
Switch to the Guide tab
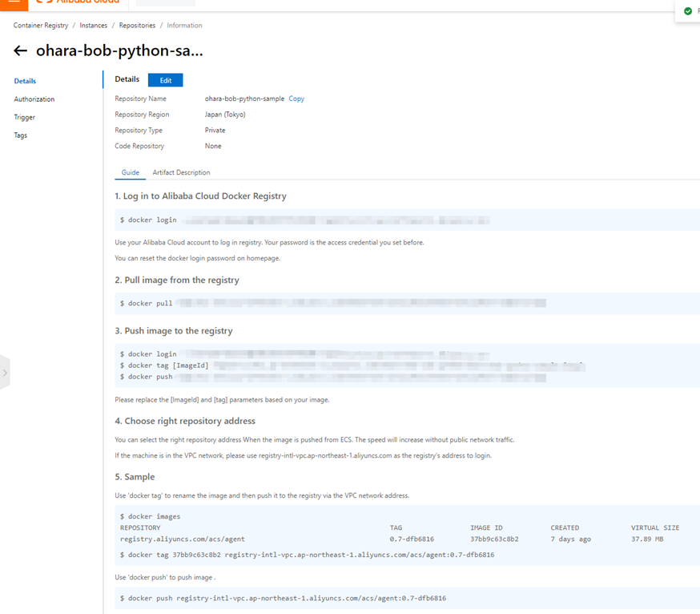click(x=131, y=172)
